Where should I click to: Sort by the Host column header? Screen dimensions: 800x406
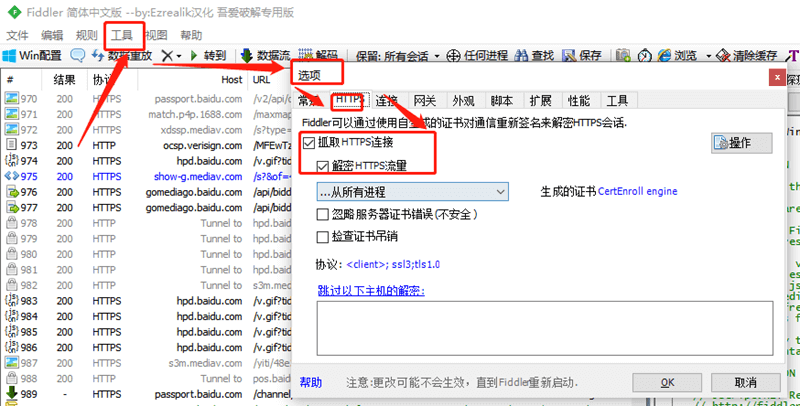232,80
